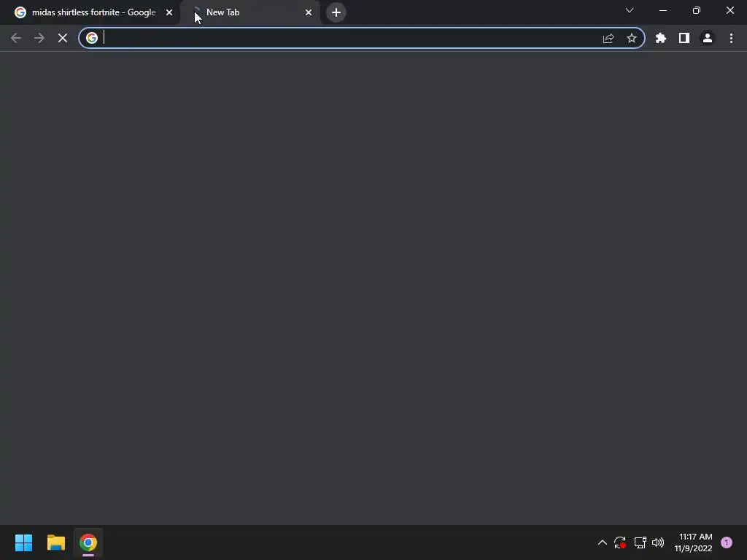The image size is (747, 560).
Task: Open File Explorer from taskbar
Action: (56, 542)
